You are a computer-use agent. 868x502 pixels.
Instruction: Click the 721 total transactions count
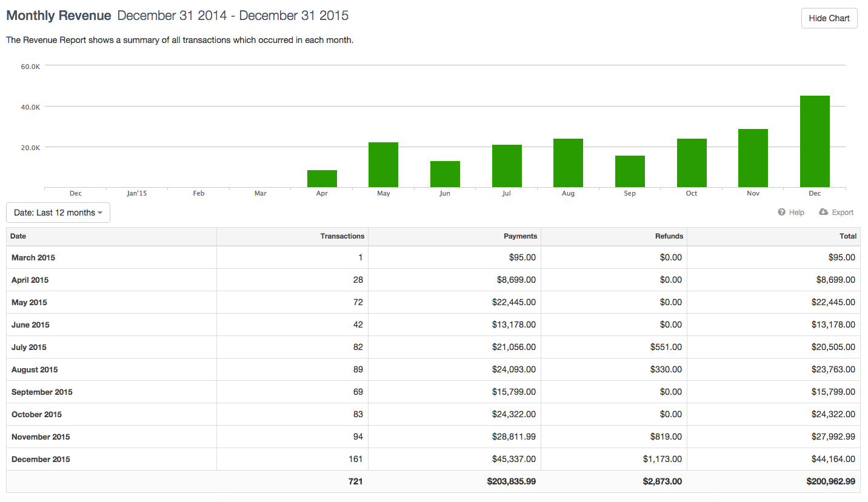[x=355, y=482]
